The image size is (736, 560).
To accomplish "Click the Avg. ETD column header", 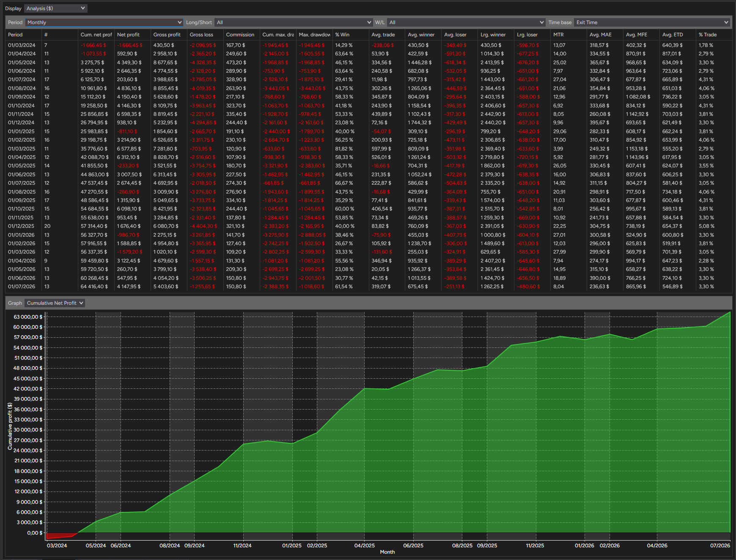I will pyautogui.click(x=678, y=35).
